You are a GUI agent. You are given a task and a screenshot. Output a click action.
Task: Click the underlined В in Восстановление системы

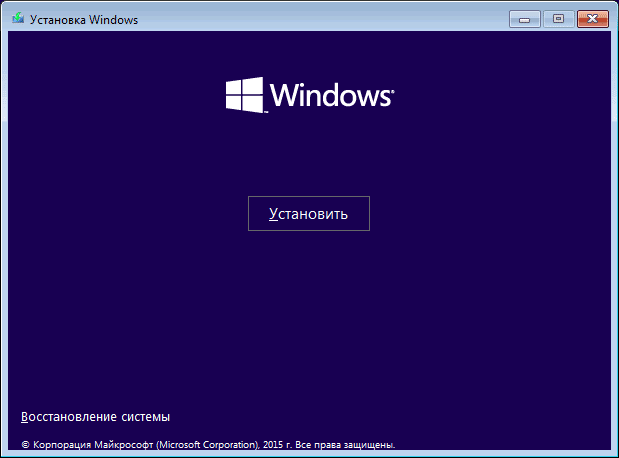[24, 416]
